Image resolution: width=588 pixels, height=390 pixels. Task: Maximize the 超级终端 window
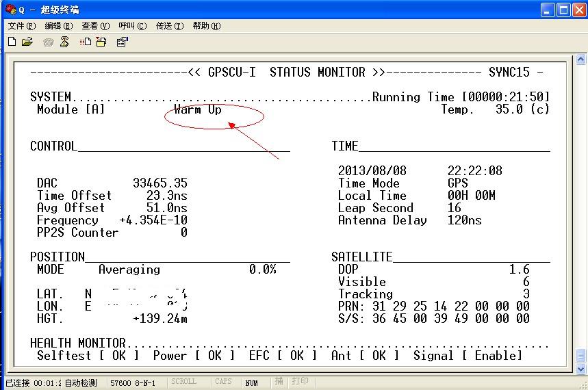pos(563,10)
